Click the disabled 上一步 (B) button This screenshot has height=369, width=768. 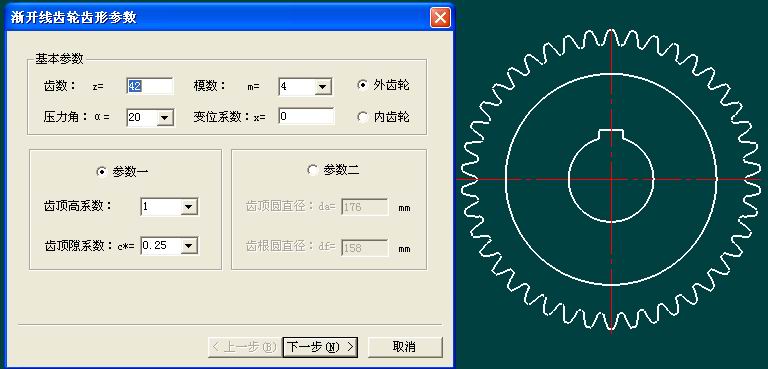(x=245, y=347)
